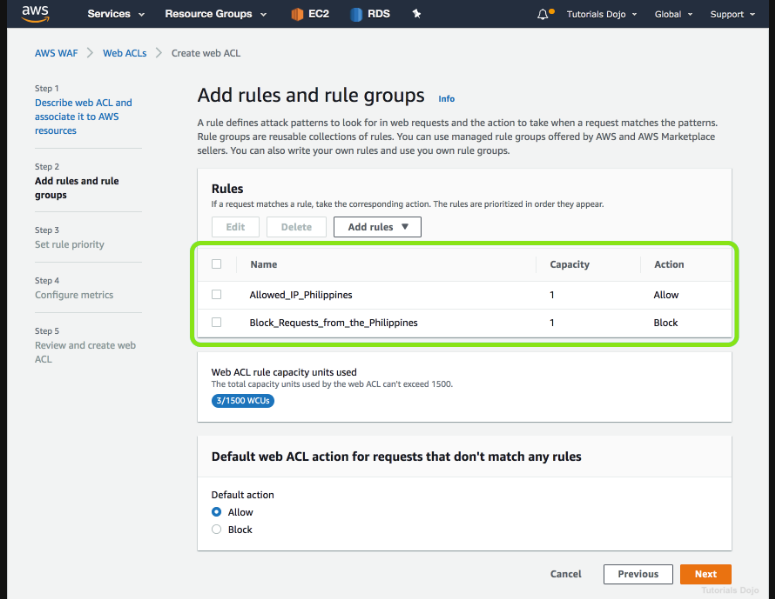Click the Action column header
The height and width of the screenshot is (599, 775).
(669, 264)
